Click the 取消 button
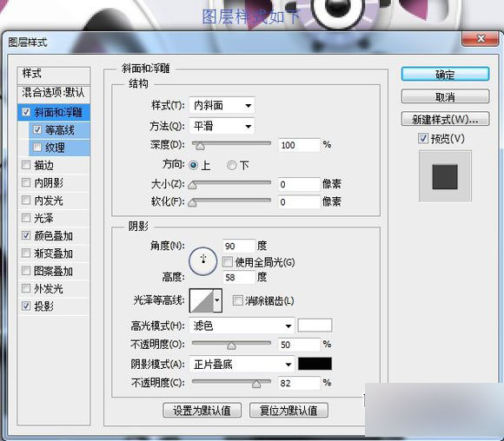 click(445, 96)
